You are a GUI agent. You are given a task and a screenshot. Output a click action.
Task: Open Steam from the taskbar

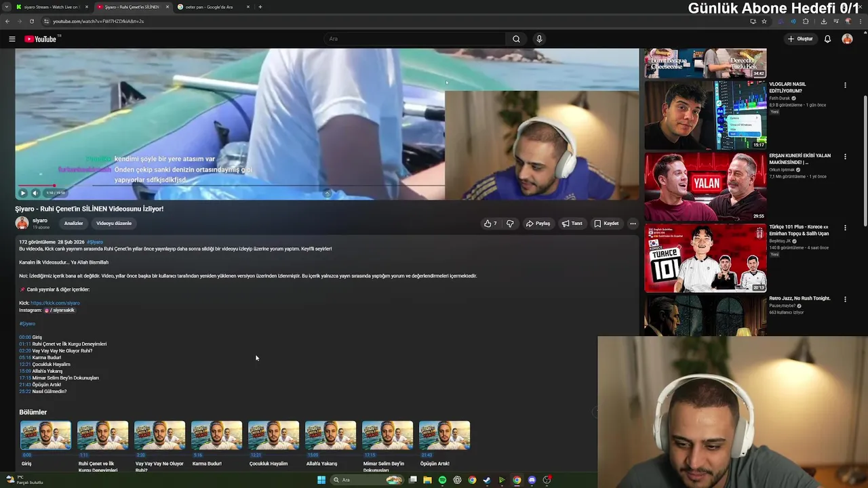[x=487, y=480]
